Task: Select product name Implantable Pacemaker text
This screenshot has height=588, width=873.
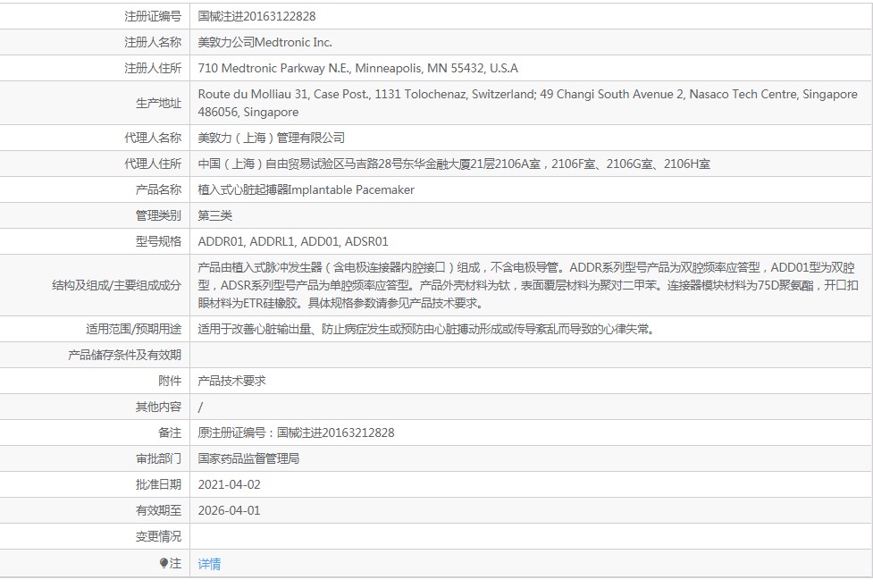Action: pyautogui.click(x=352, y=189)
